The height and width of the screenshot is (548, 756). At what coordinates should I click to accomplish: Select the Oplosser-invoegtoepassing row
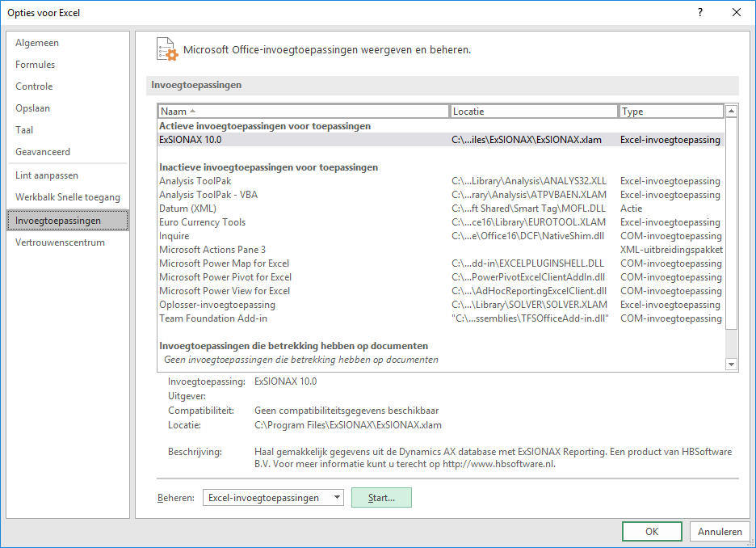coord(441,305)
